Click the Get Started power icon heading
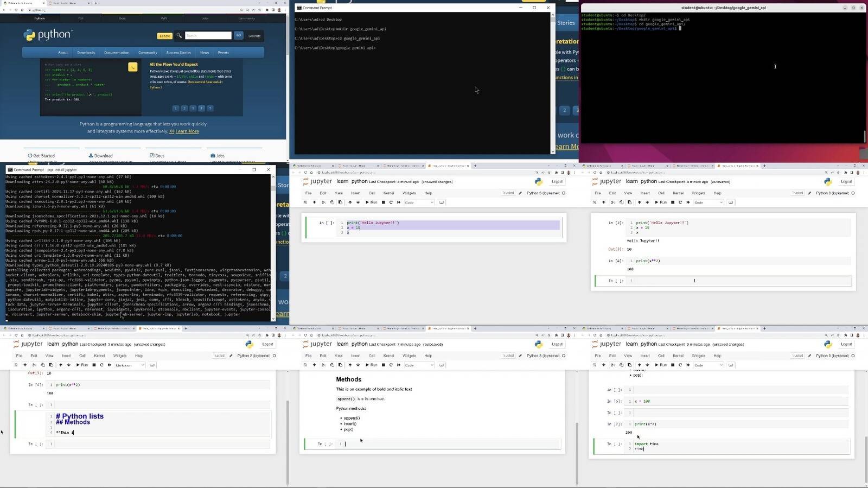 (x=41, y=156)
